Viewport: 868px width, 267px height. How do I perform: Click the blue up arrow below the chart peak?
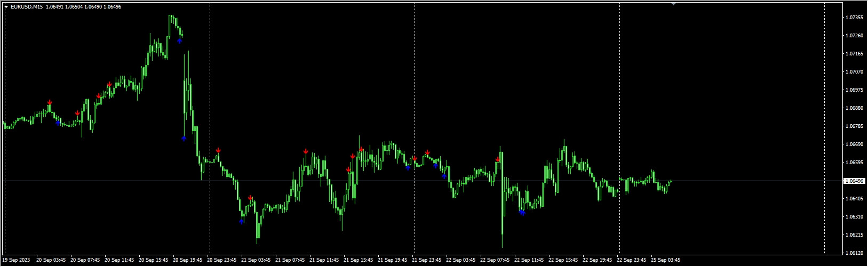tap(180, 41)
